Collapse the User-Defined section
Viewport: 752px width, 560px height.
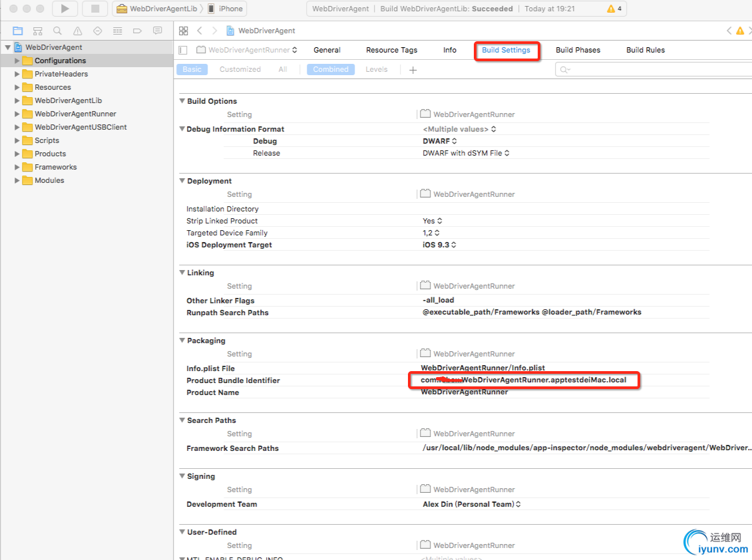pos(182,531)
